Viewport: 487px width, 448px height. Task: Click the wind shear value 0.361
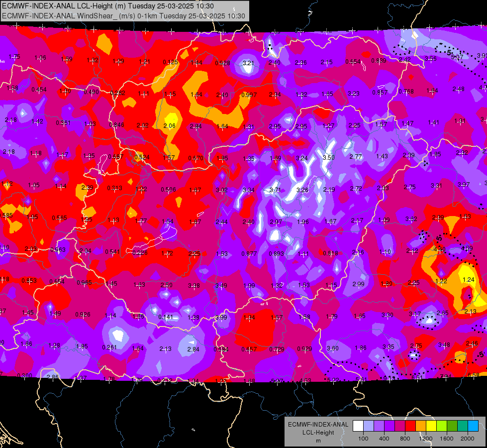coord(63,123)
